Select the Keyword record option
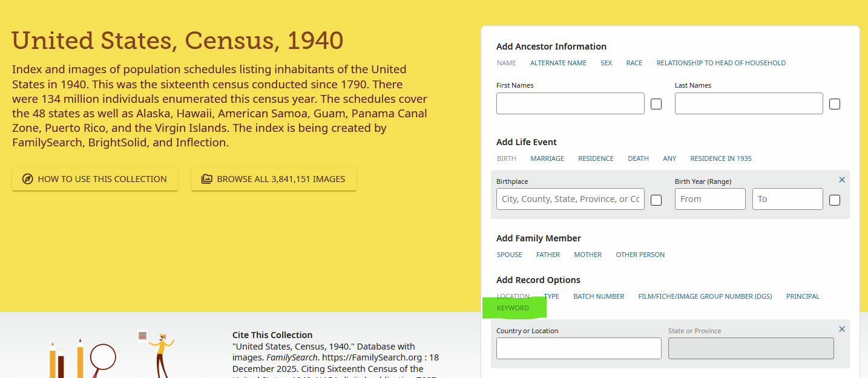Viewport: 868px width, 378px height. 513,308
